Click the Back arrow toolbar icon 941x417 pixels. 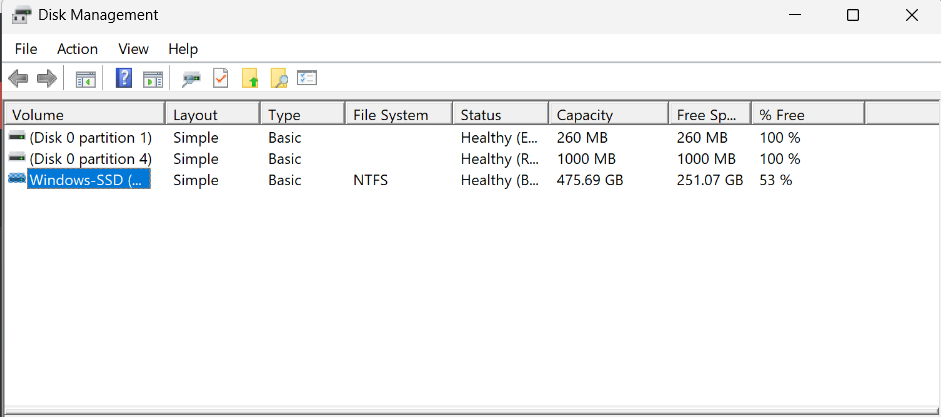pos(17,78)
